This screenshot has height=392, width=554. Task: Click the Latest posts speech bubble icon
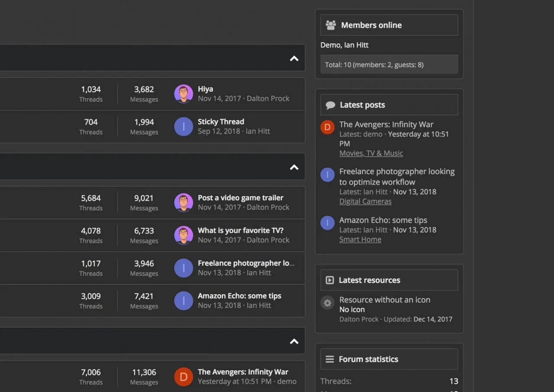(x=330, y=105)
